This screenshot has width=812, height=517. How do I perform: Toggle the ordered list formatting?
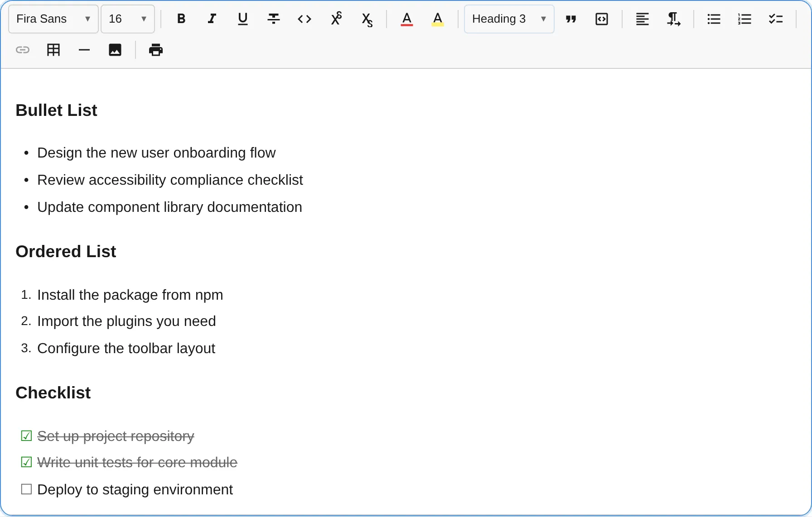coord(744,19)
